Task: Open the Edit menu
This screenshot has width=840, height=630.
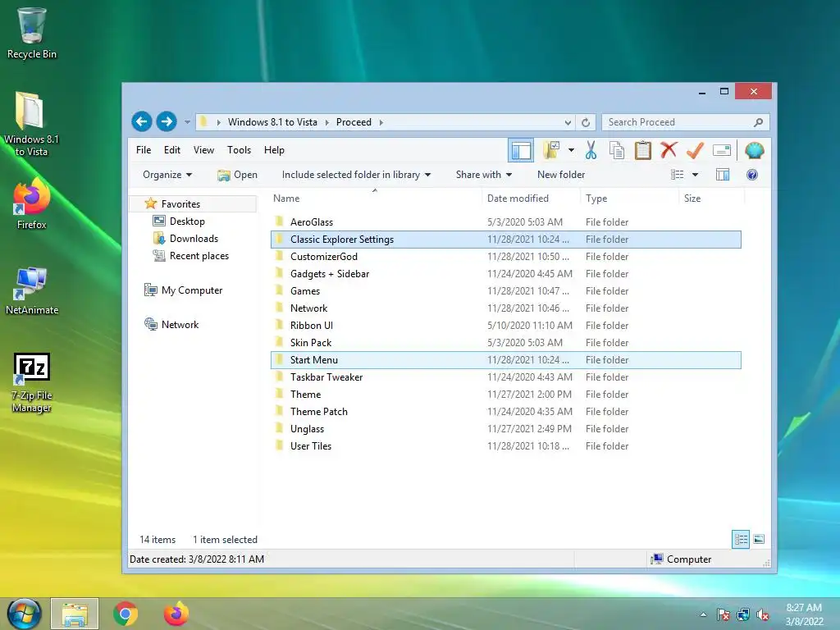Action: tap(172, 150)
